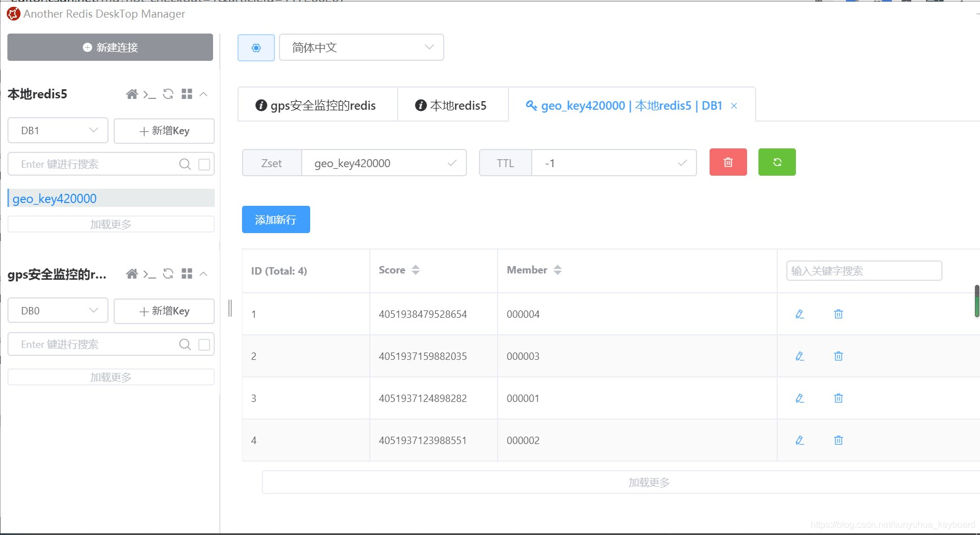The image size is (980, 535).
Task: Click 新增Key under gps安全监控
Action: coord(164,311)
